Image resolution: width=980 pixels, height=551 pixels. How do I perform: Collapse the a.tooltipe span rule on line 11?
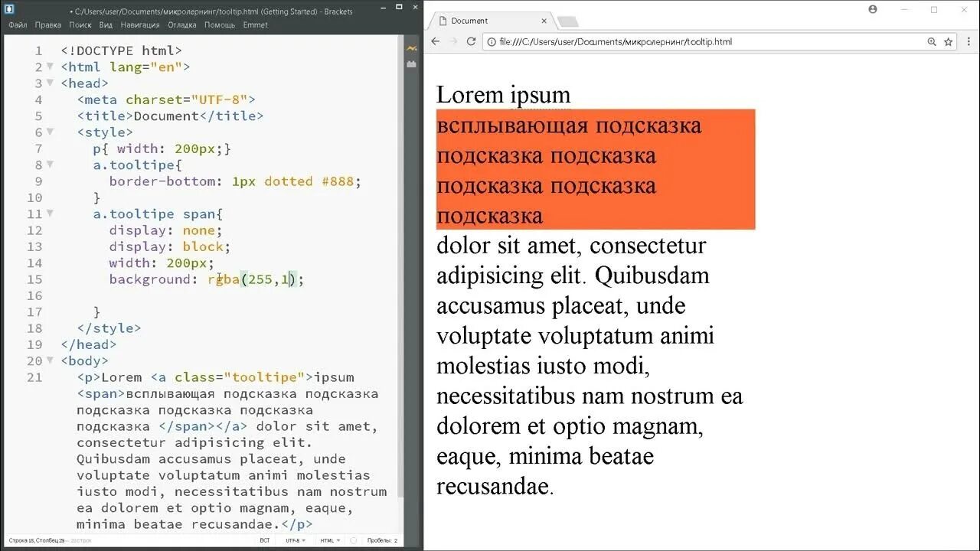[x=50, y=214]
